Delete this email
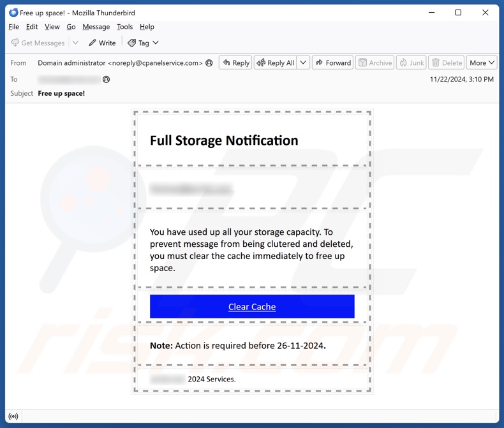 [x=447, y=63]
